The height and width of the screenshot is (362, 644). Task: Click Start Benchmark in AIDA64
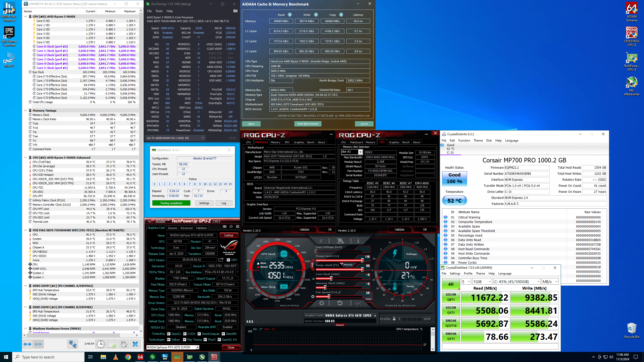pos(307,124)
